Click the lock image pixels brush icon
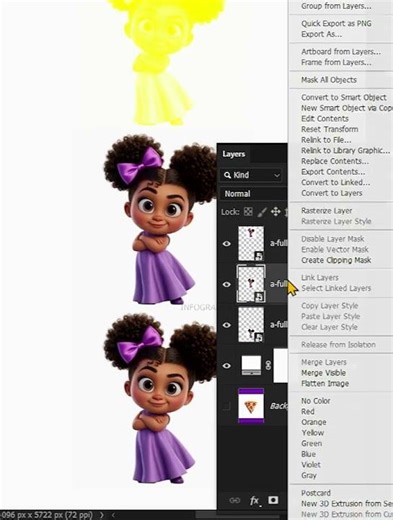 [262, 212]
